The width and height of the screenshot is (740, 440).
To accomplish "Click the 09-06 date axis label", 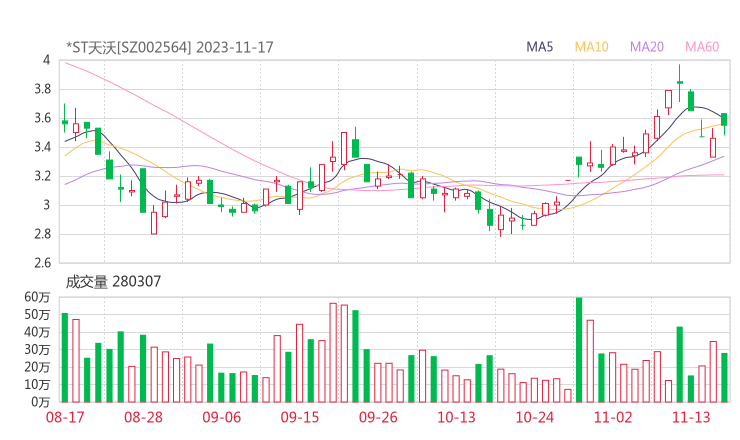I will coord(222,417).
